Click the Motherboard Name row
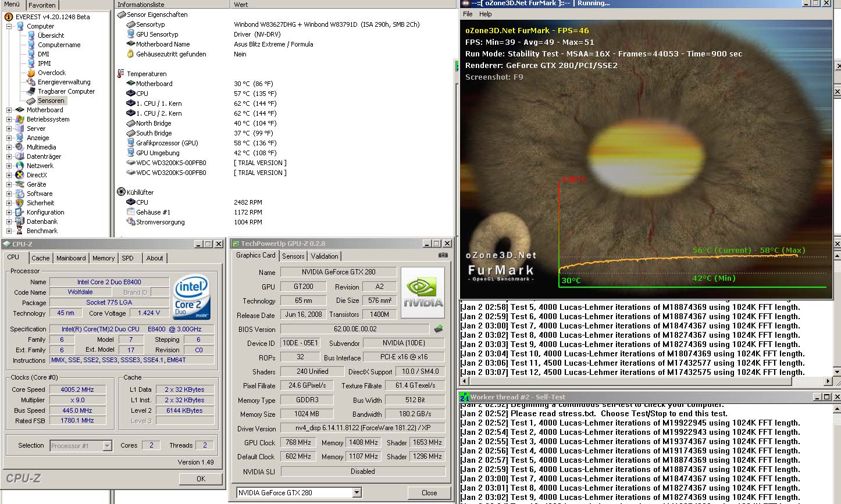This screenshot has height=504, width=841. (x=285, y=44)
